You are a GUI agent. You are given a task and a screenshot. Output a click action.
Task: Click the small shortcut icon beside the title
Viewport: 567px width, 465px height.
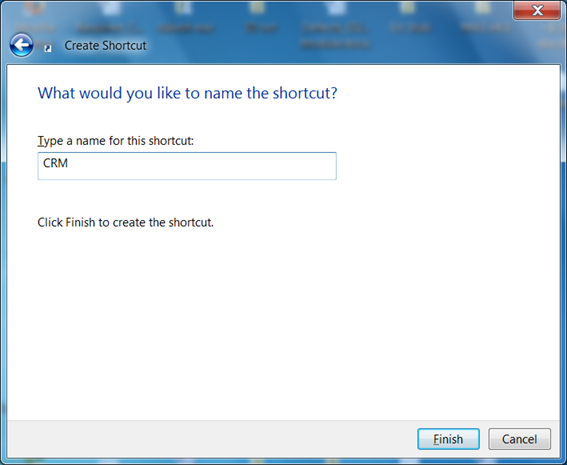pos(48,48)
